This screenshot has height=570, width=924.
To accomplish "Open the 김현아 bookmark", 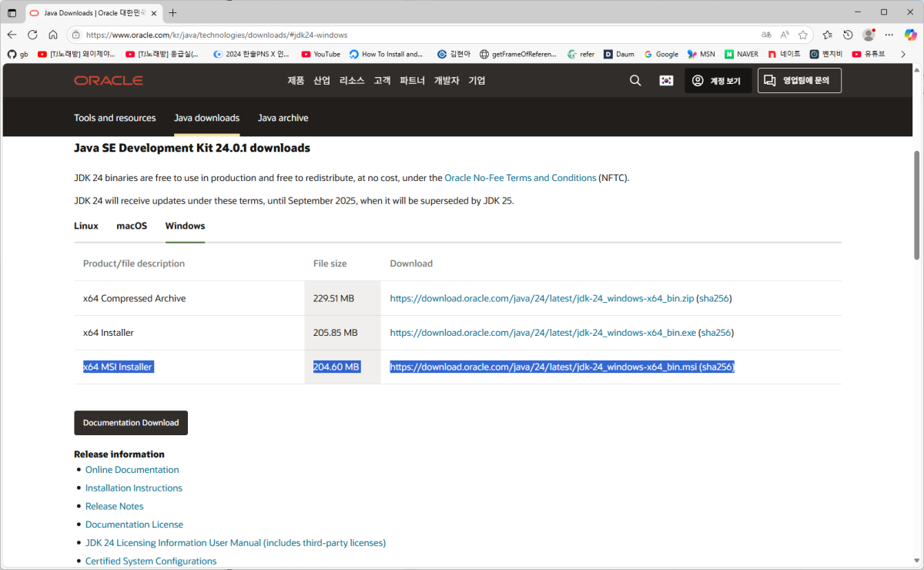I will pyautogui.click(x=454, y=55).
